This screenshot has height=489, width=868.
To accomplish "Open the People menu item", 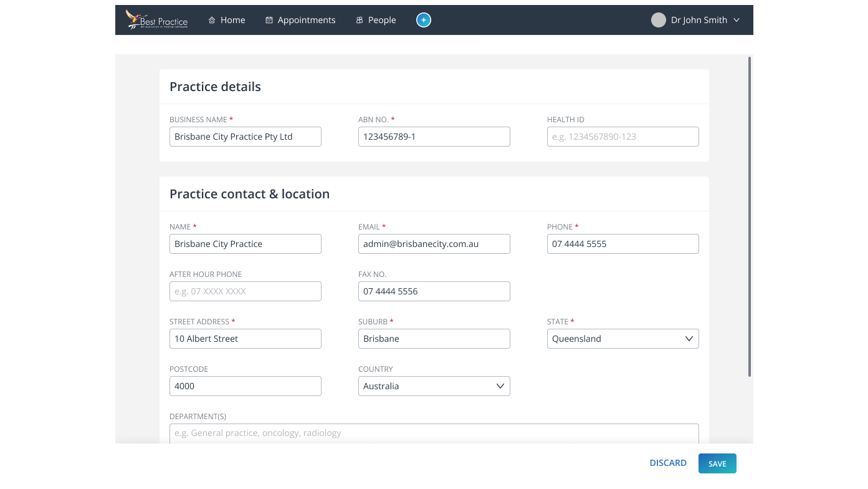I will click(x=376, y=20).
